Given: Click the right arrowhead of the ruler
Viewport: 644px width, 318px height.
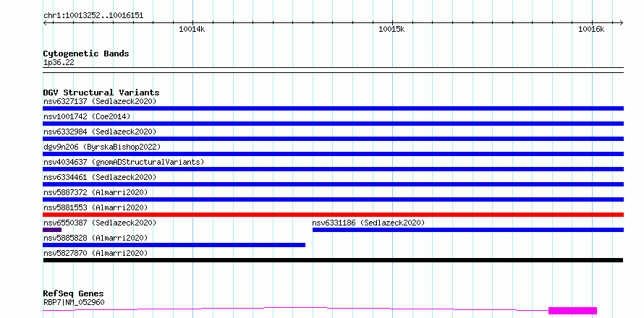Looking at the screenshot, I should [x=622, y=22].
